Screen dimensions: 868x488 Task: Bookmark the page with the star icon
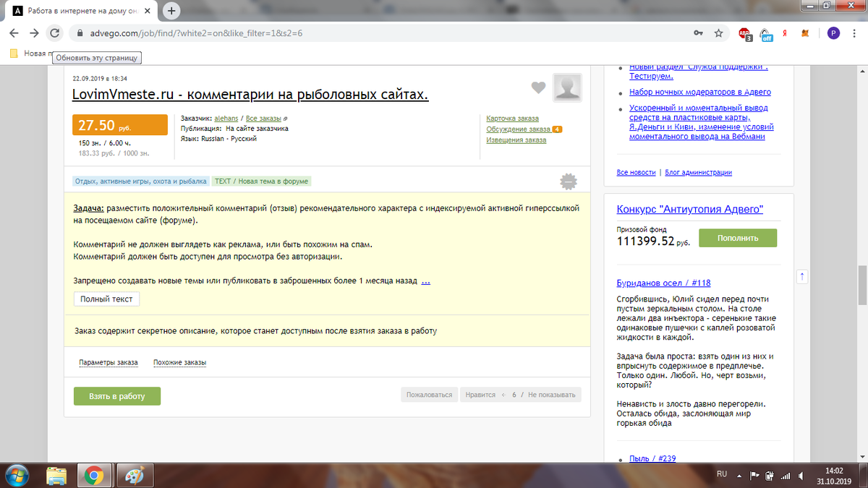tap(718, 33)
